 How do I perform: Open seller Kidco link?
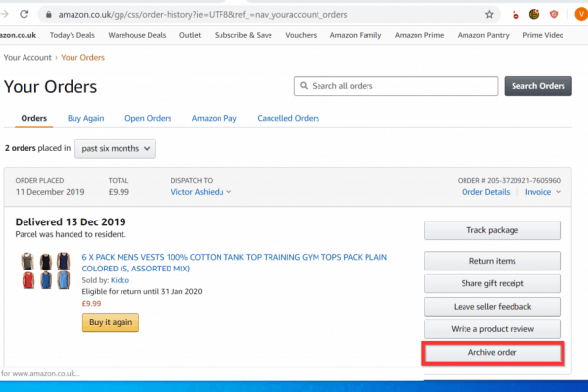(x=120, y=280)
